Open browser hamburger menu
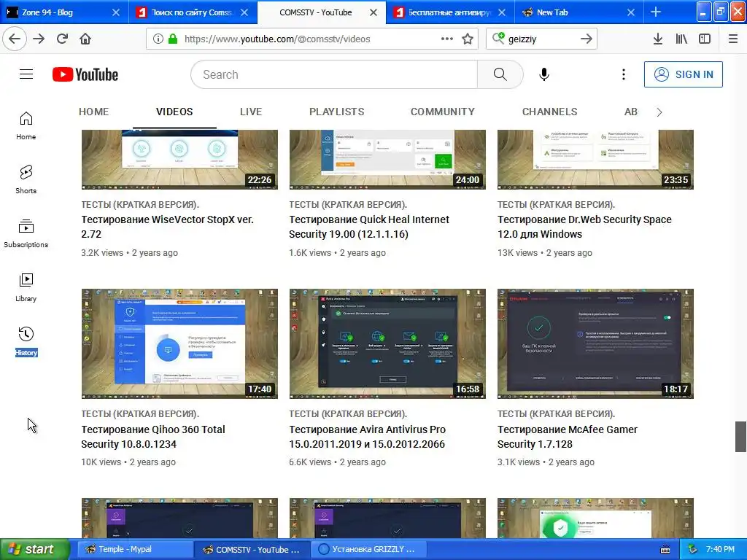 733,39
